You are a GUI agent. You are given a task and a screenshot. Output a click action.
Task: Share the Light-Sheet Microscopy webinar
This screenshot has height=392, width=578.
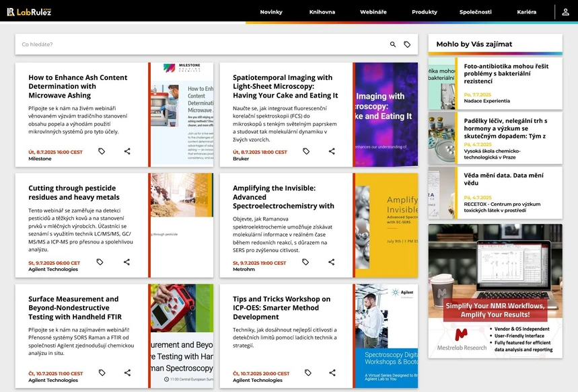coord(332,151)
